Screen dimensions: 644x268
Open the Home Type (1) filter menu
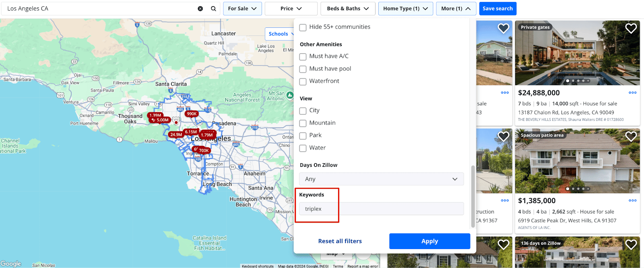click(405, 8)
